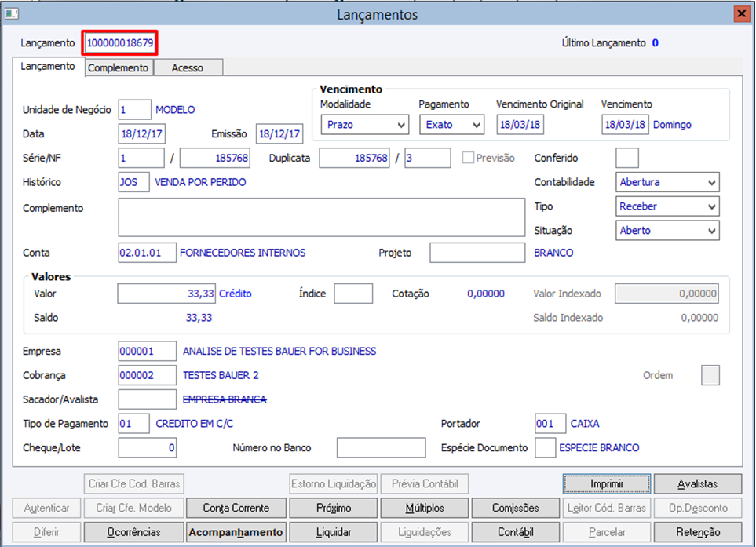Image resolution: width=756 pixels, height=547 pixels.
Task: Click the window icon in title bar
Action: coord(12,13)
